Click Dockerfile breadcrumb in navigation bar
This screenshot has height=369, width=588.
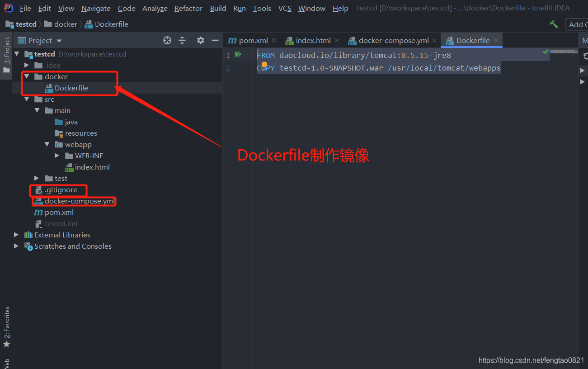click(x=107, y=24)
